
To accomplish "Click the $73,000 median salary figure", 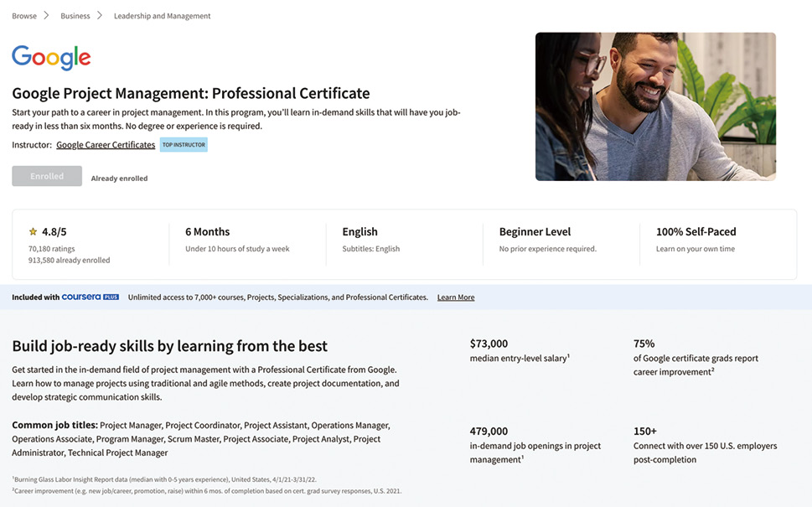I will coord(489,344).
